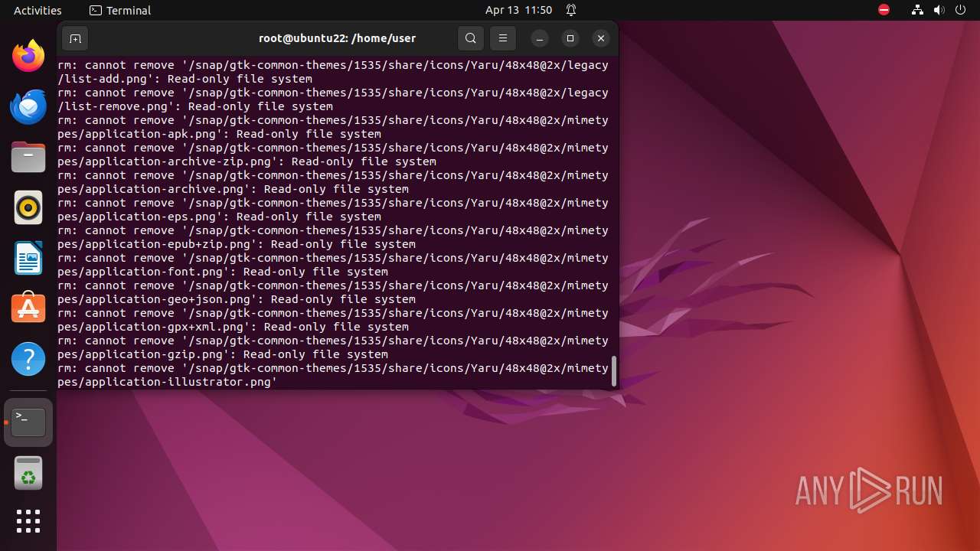
Task: Open LibreOffice Writer from the dock
Action: tap(28, 258)
